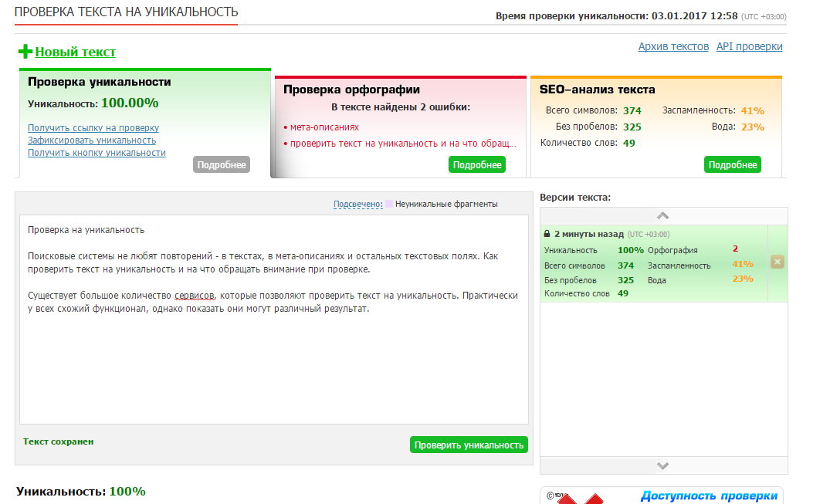Click the Неуникальные фрагменты color swatch
This screenshot has height=504, width=830.
(x=390, y=205)
